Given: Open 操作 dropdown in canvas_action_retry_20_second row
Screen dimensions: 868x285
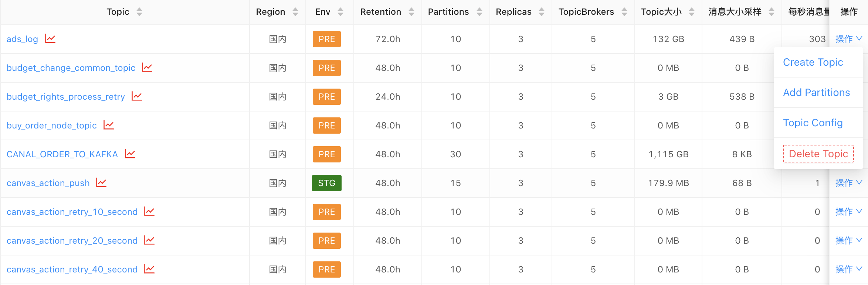Looking at the screenshot, I should click(848, 240).
